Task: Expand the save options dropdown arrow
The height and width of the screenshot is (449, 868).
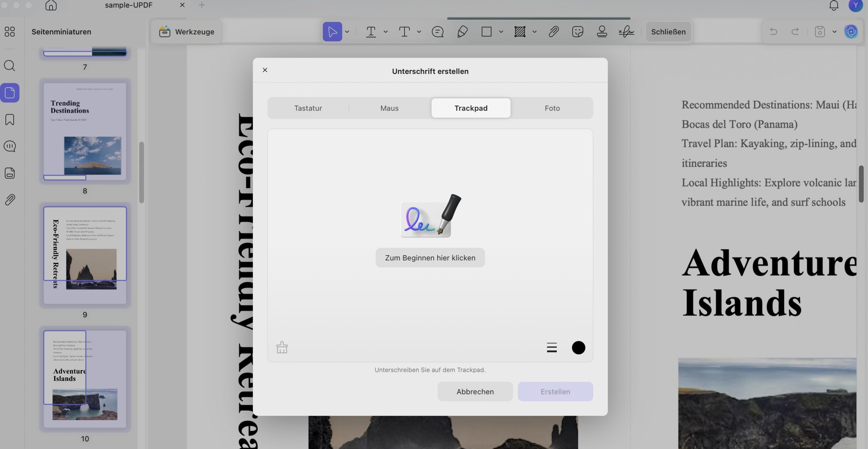Action: click(x=834, y=32)
